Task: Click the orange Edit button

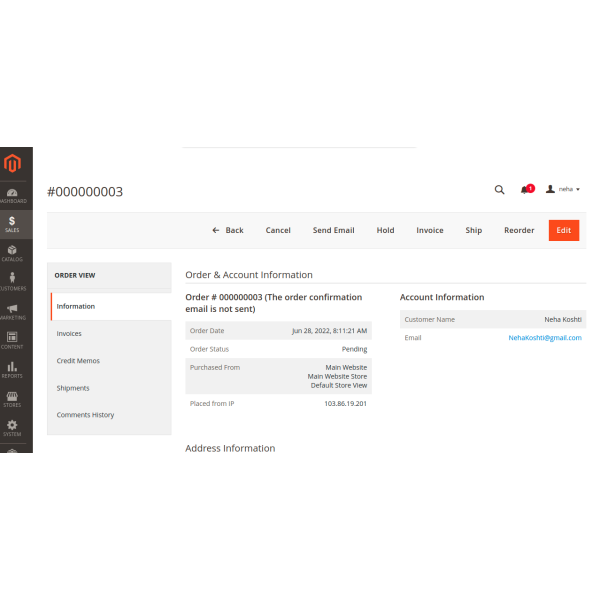Action: (x=564, y=230)
